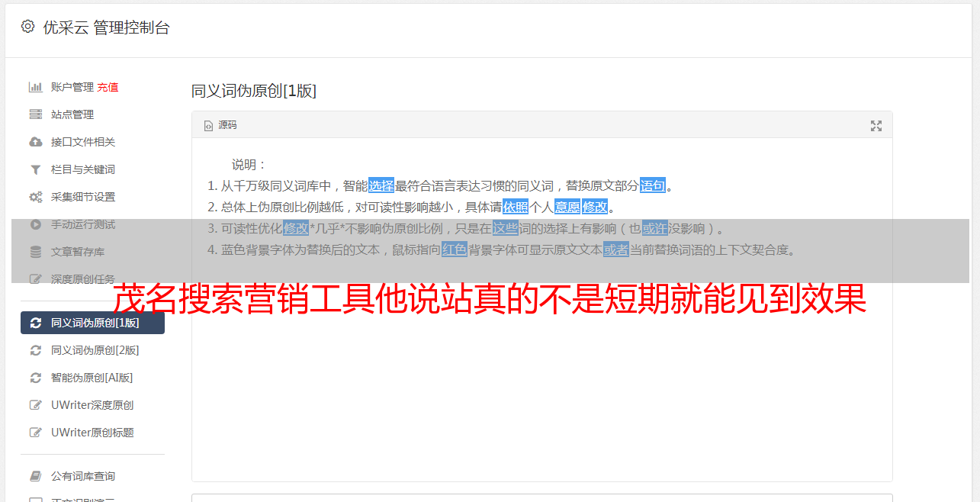Click the server icon for 站点管理
This screenshot has height=502, width=980.
[x=35, y=114]
